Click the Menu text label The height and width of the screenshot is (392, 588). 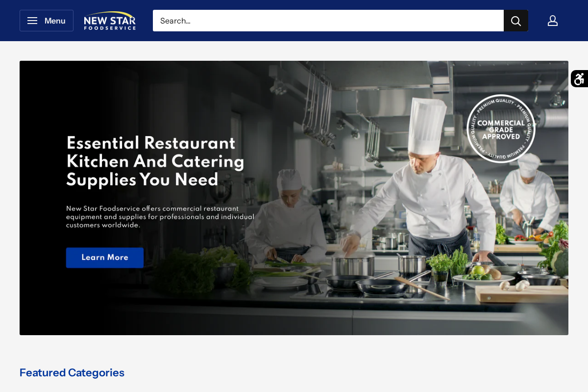[54, 21]
